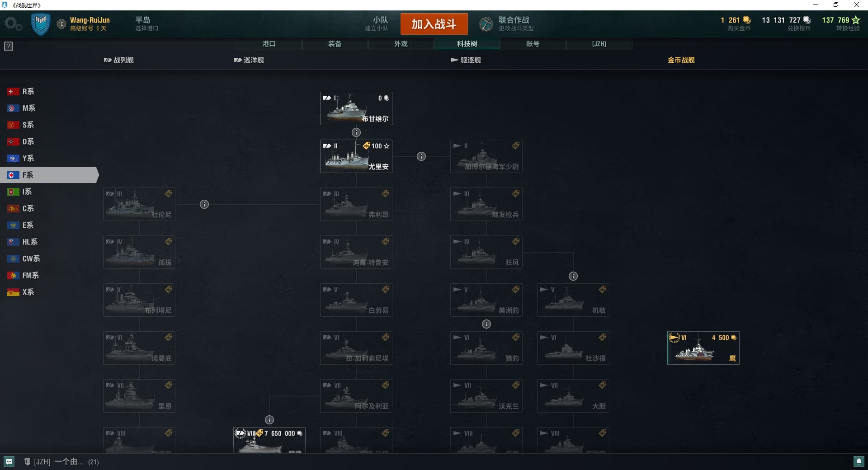Screen dimensions: 868x470
Task: Select the 尤里安 tier II cruiser
Action: click(356, 156)
